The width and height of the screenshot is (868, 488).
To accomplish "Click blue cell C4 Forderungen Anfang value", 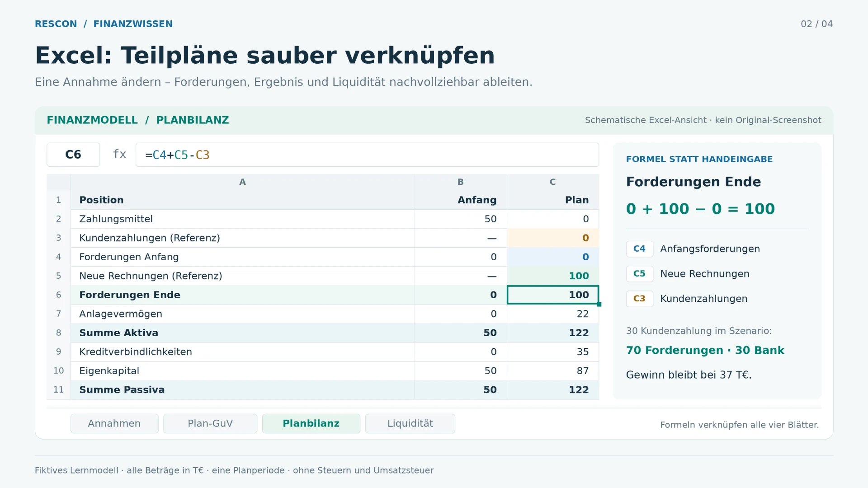I will click(x=553, y=257).
